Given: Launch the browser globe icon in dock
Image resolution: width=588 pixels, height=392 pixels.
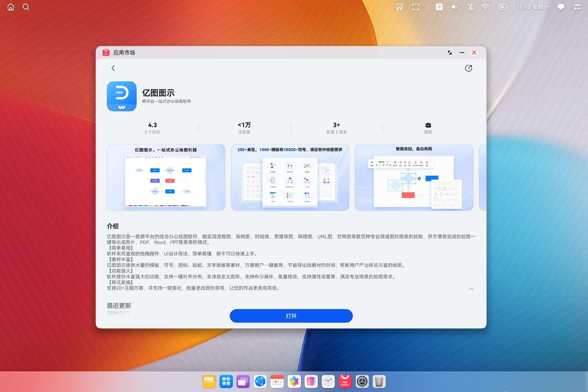Looking at the screenshot, I should coord(260,382).
